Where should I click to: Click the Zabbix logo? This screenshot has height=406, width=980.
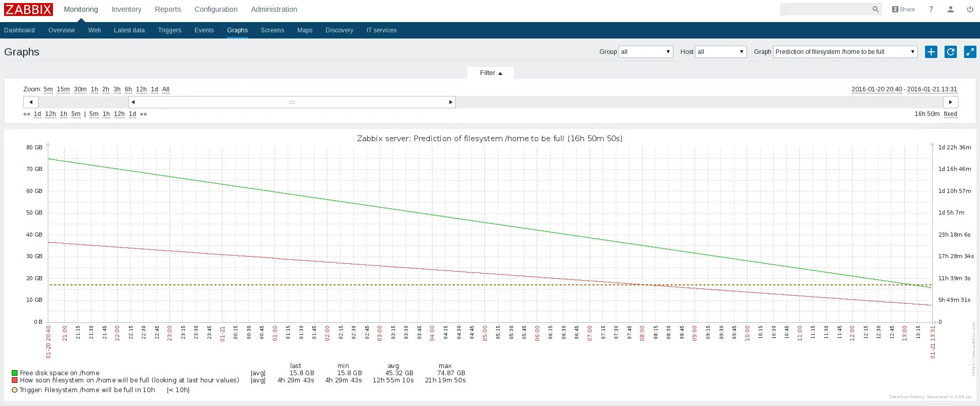29,9
